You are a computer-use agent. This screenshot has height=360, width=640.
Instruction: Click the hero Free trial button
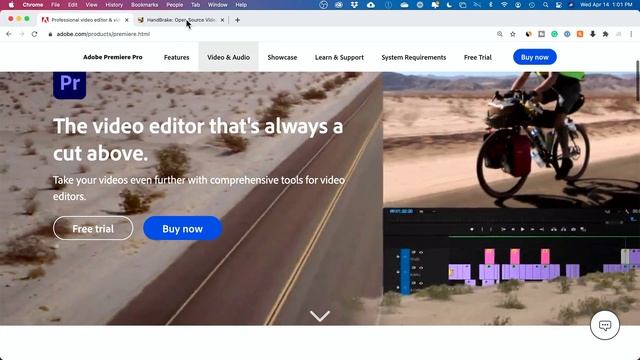tap(93, 228)
